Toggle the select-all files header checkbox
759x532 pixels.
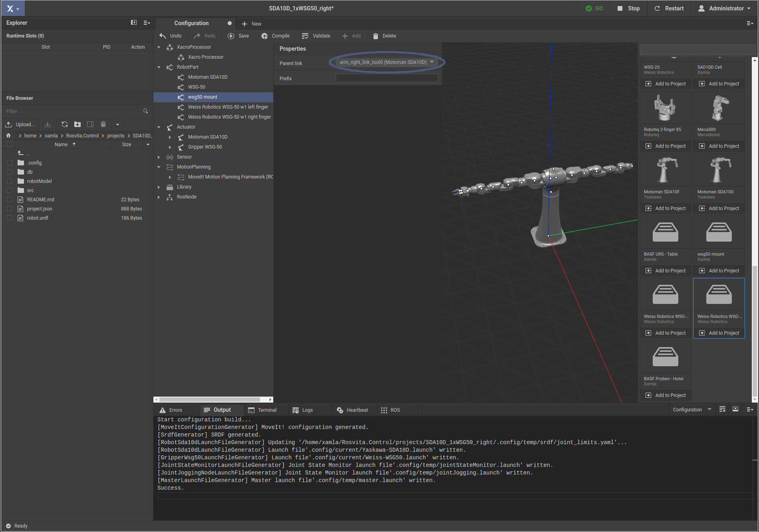(10, 145)
